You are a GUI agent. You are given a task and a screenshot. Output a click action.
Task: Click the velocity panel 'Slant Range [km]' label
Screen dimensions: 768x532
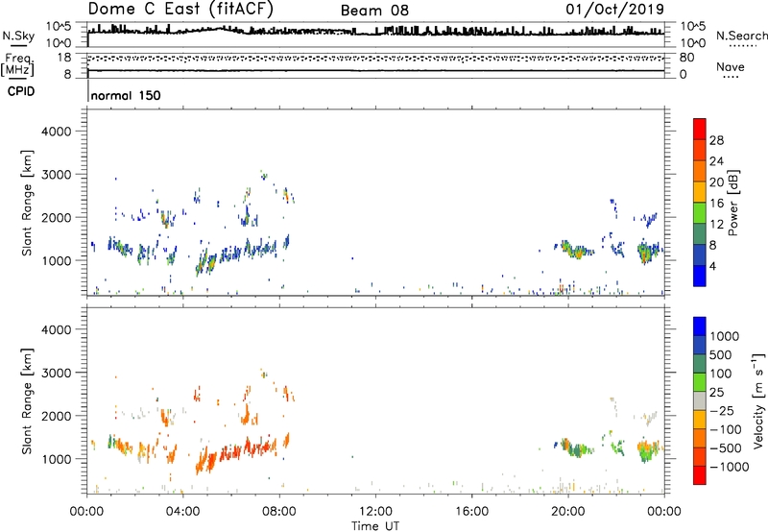pyautogui.click(x=27, y=400)
